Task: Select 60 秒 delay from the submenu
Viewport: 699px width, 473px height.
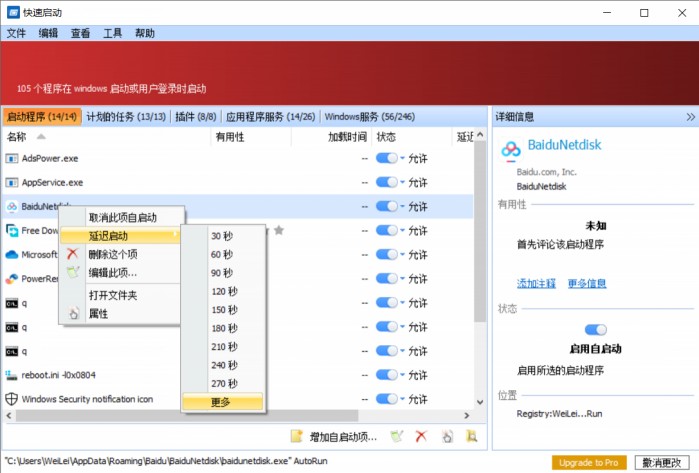Action: [221, 255]
